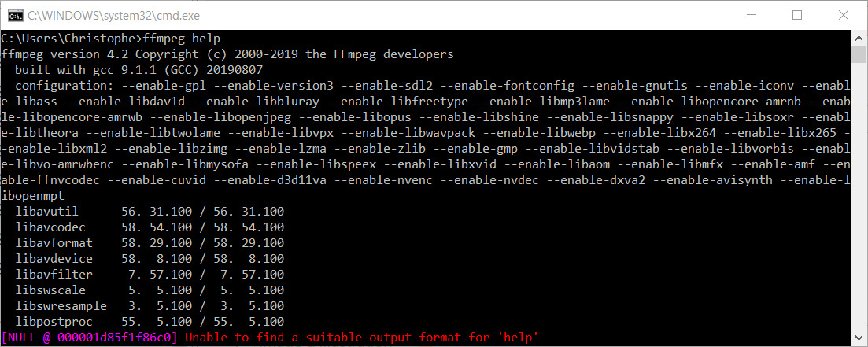This screenshot has height=347, width=868.
Task: Click the libavutil version row
Action: tap(150, 212)
